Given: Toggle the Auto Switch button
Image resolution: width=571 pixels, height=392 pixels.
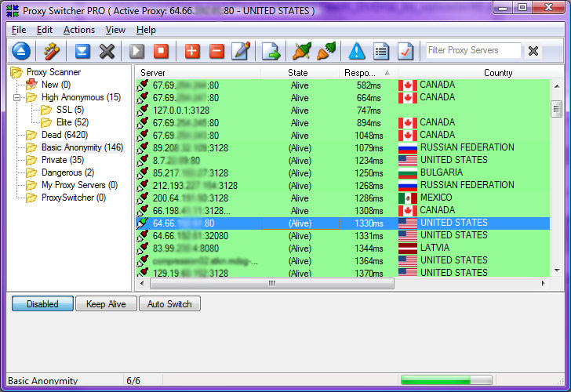Looking at the screenshot, I should point(169,304).
